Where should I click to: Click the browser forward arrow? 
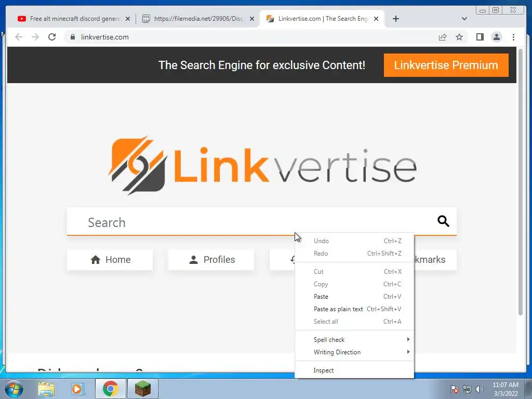35,37
